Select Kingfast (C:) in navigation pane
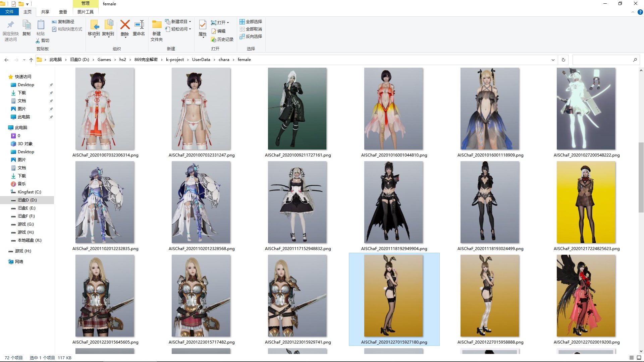The image size is (644, 362). point(30,192)
